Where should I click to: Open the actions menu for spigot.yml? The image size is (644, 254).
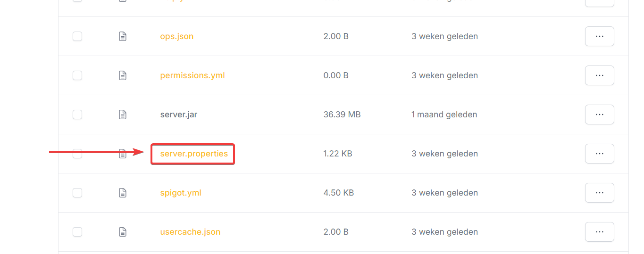pos(599,193)
